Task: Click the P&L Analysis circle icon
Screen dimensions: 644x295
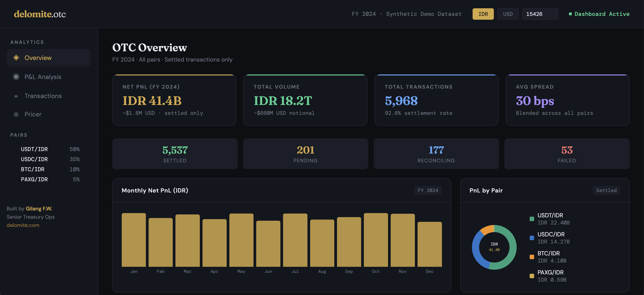Action: (16, 77)
